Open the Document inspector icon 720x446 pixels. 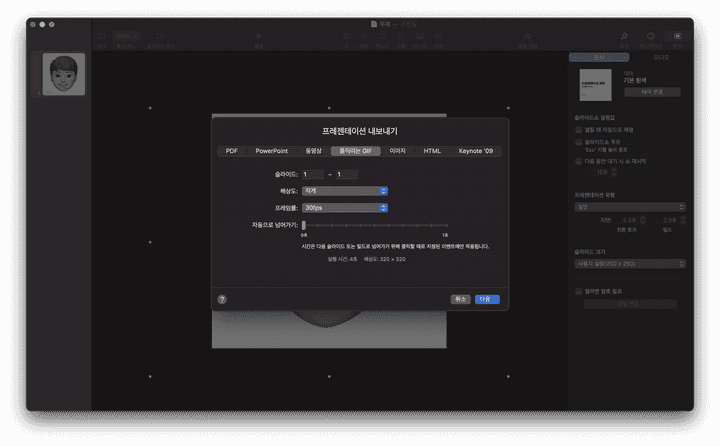point(679,37)
